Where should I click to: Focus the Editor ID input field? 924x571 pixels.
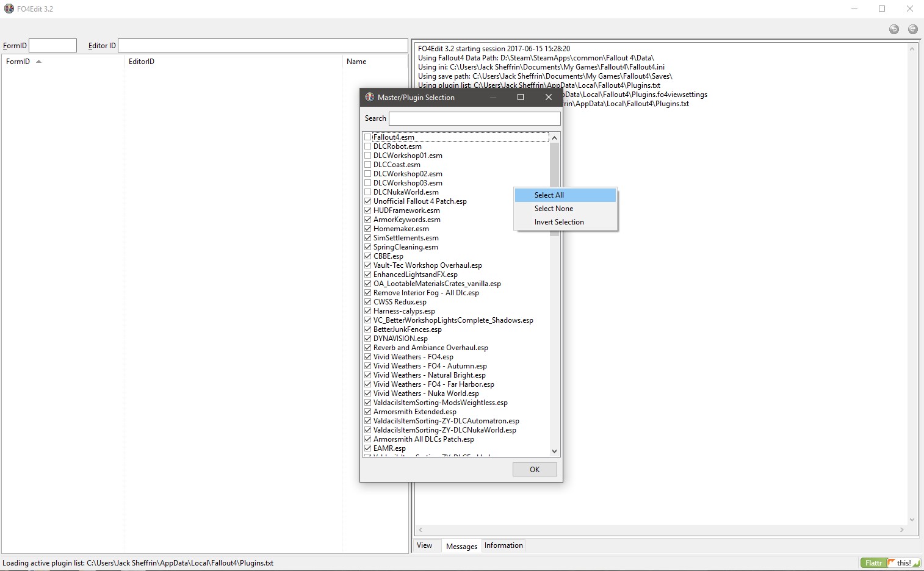tap(263, 46)
